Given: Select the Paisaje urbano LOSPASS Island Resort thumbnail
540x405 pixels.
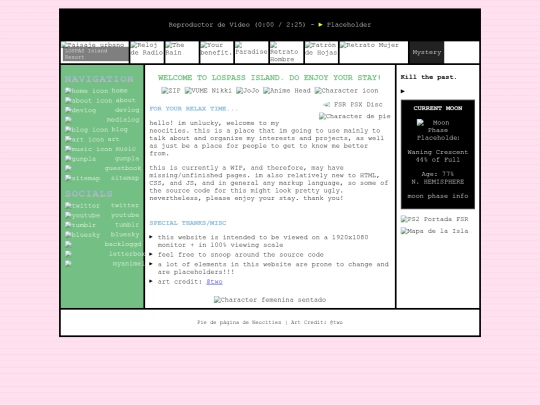Looking at the screenshot, I should (x=95, y=52).
